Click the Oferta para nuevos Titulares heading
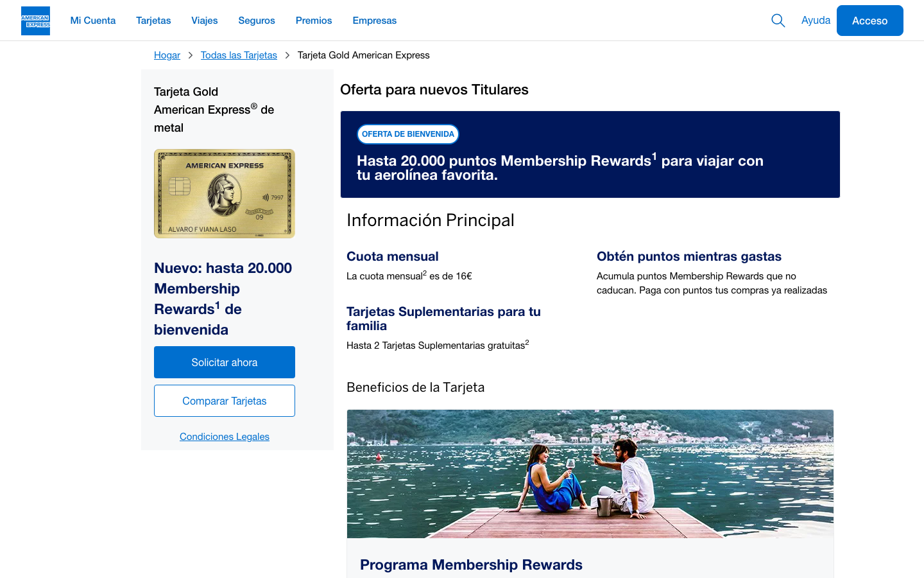This screenshot has width=924, height=578. [434, 89]
